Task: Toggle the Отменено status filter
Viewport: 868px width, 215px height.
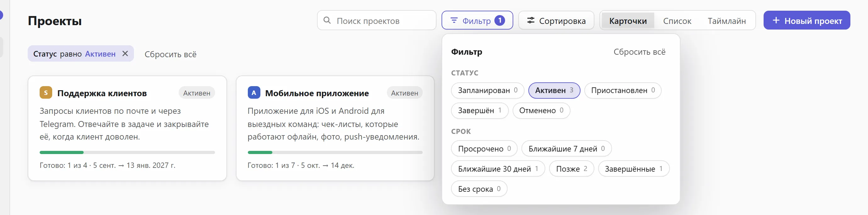Action: pyautogui.click(x=541, y=111)
